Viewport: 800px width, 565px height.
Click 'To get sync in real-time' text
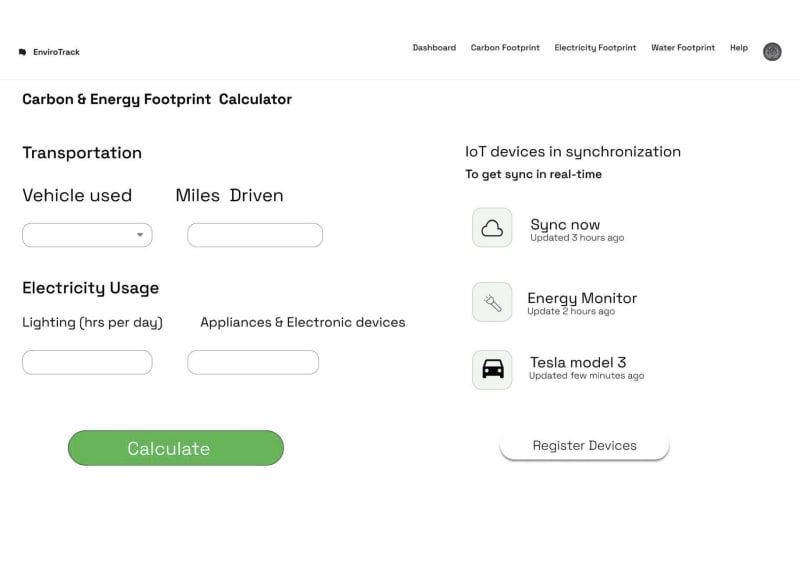[533, 175]
